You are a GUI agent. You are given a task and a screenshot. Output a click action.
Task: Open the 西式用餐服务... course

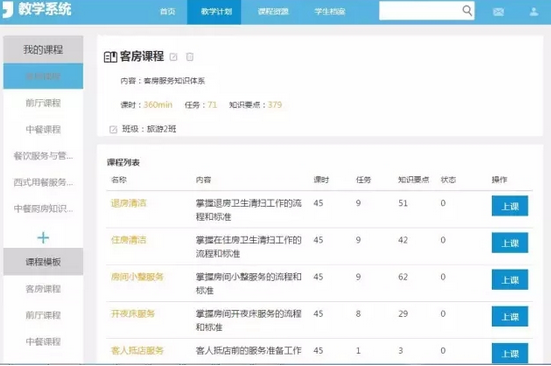coord(43,182)
